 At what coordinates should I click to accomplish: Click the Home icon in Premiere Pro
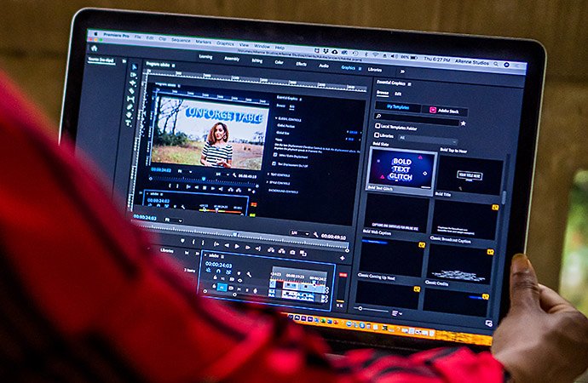[94, 49]
